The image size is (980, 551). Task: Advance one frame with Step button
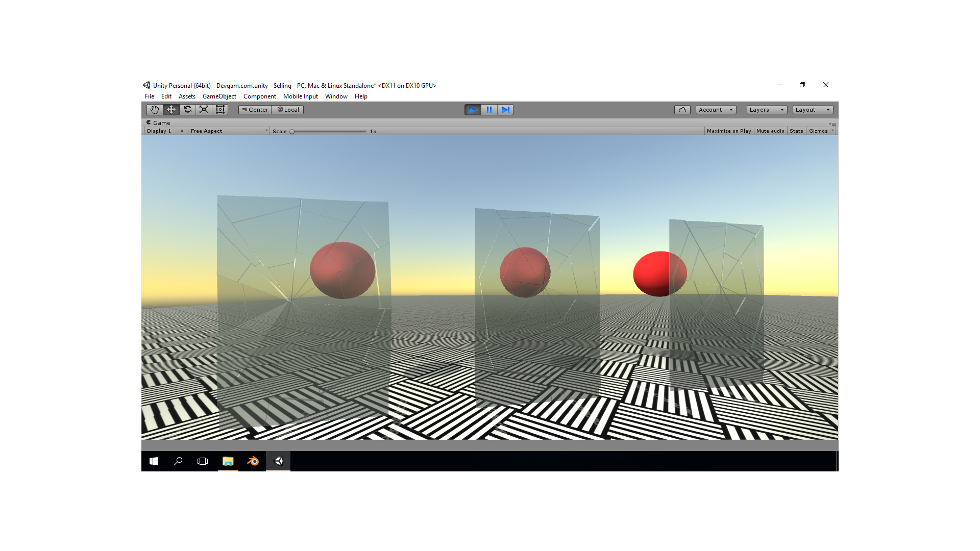[505, 110]
